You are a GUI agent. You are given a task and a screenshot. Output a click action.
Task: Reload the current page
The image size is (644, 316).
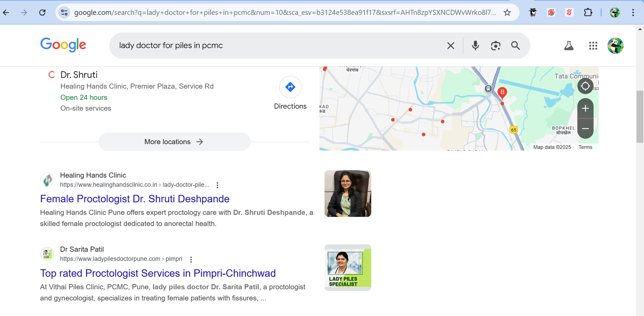(x=42, y=13)
